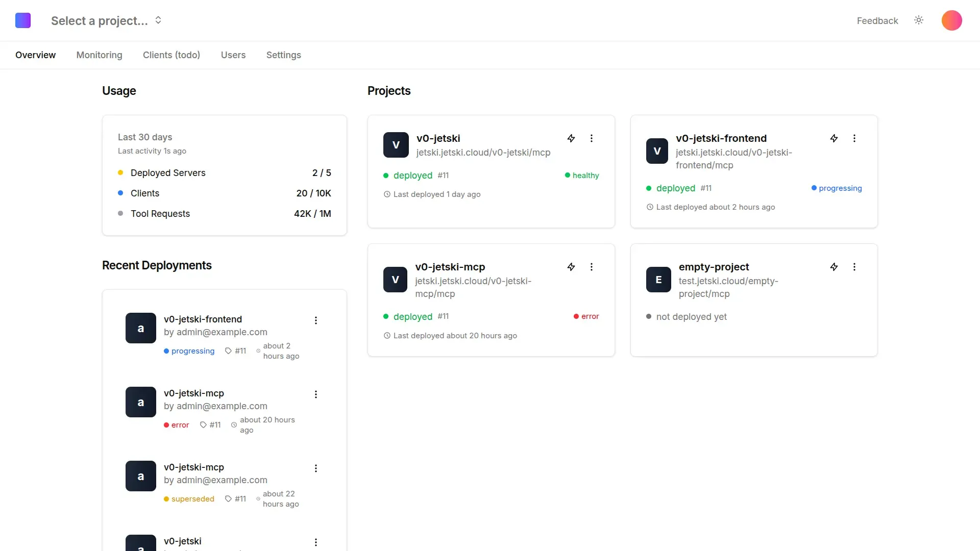Click the 2 / 5 deployed servers value
The image size is (980, 551).
pyautogui.click(x=322, y=173)
